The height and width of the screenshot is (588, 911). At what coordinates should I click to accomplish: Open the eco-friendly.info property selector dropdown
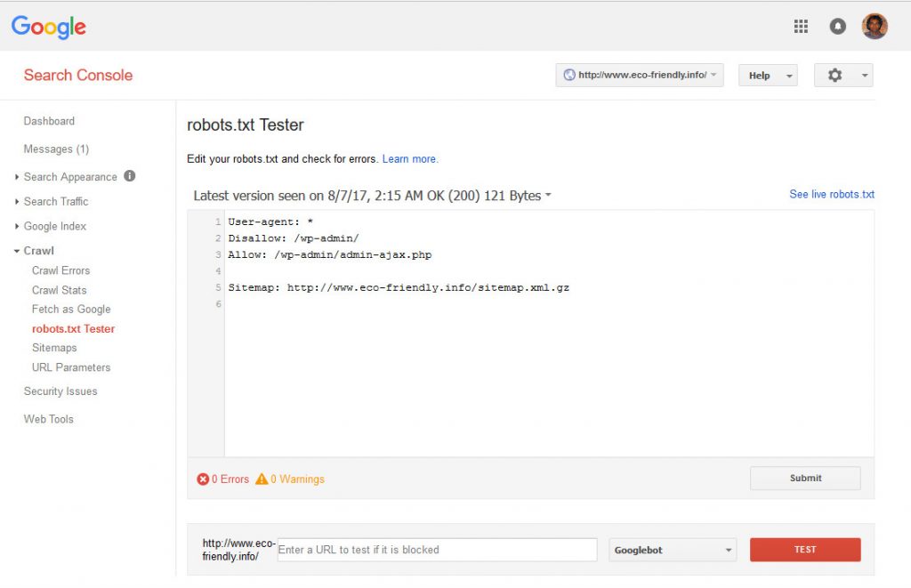click(639, 75)
